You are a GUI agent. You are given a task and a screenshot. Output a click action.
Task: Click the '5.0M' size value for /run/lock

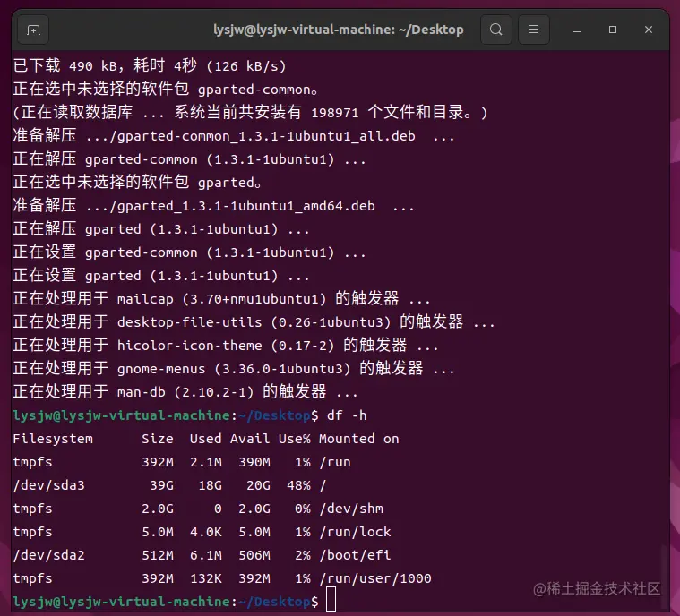point(158,532)
